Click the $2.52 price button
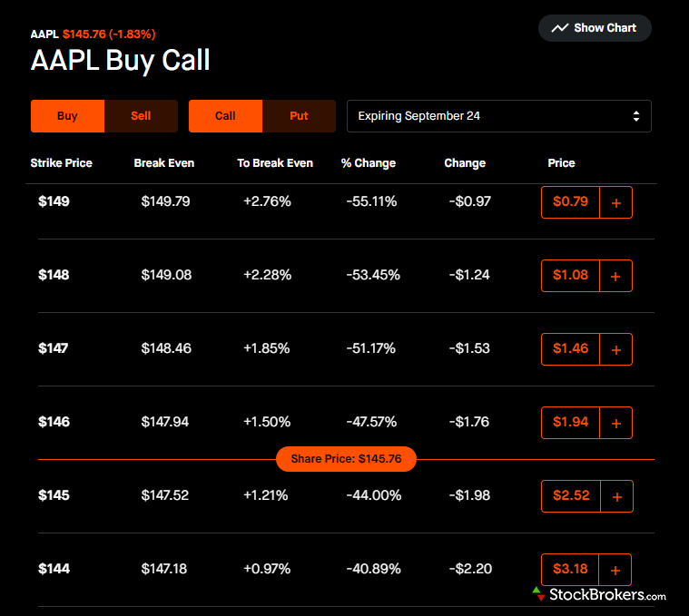This screenshot has height=616, width=689. click(571, 495)
